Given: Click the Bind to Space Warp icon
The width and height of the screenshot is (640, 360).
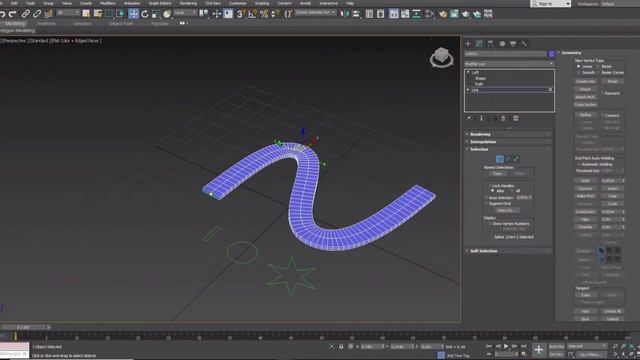Looking at the screenshot, I should click(49, 14).
